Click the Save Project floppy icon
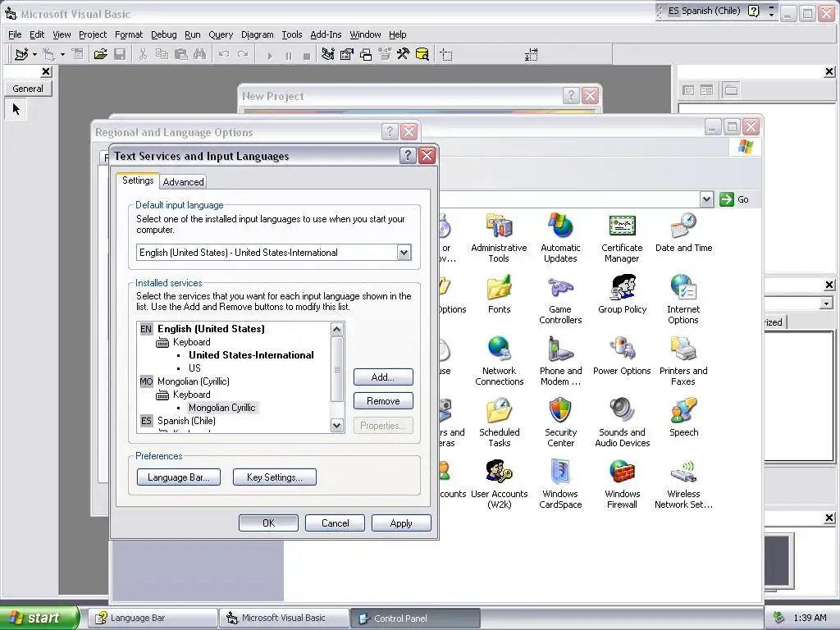This screenshot has width=840, height=630. (x=120, y=54)
